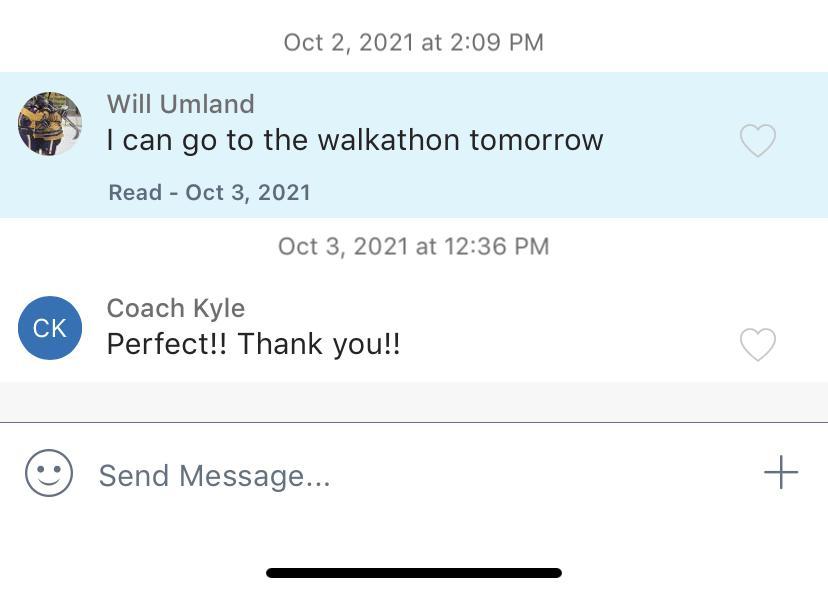Open the emoji picker smiley icon
828x594 pixels.
[49, 473]
